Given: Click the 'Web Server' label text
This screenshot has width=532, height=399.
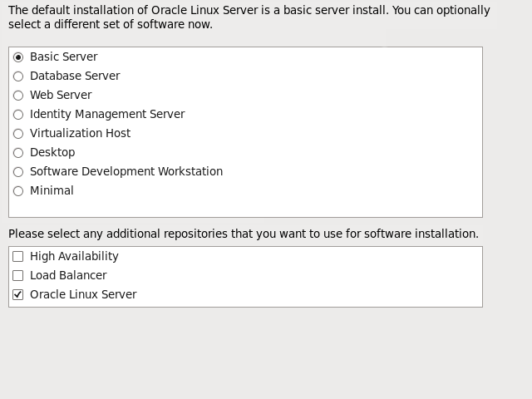Looking at the screenshot, I should pos(61,95).
